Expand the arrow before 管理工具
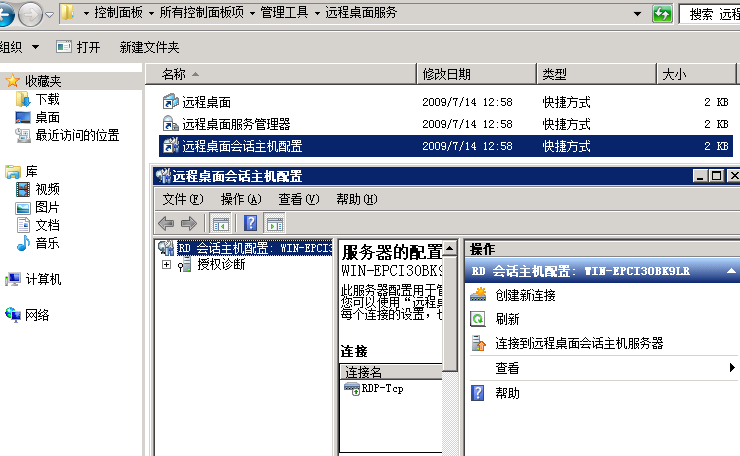740x456 pixels. [252, 14]
